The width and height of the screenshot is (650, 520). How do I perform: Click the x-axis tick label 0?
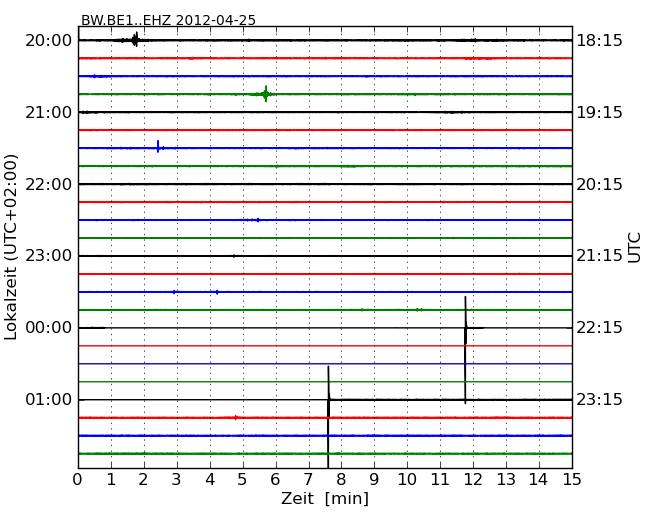pyautogui.click(x=78, y=480)
